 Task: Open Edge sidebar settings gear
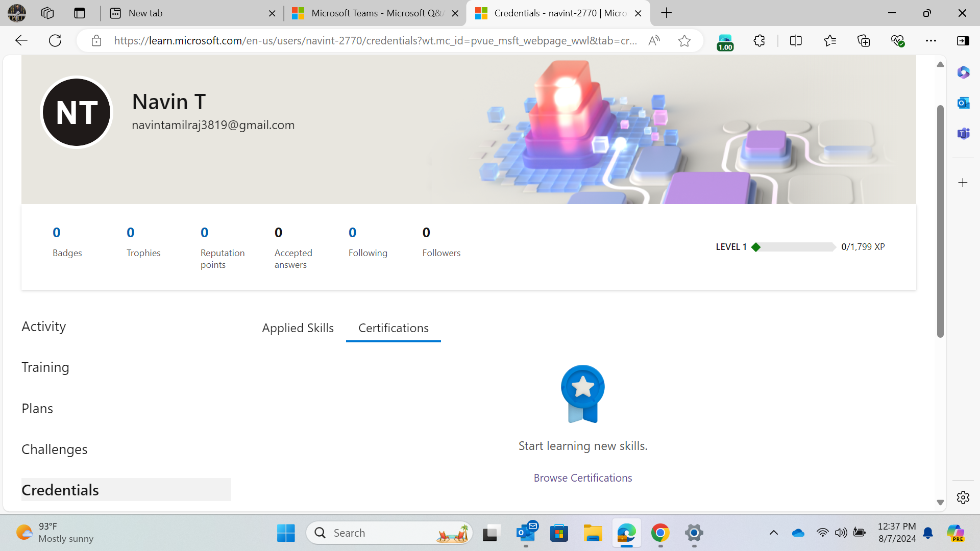(963, 497)
